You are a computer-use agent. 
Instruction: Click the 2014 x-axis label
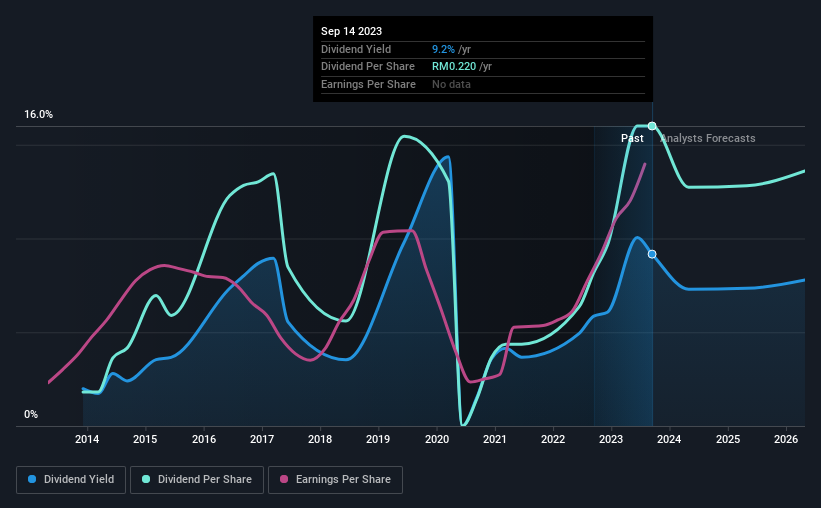[x=87, y=439]
